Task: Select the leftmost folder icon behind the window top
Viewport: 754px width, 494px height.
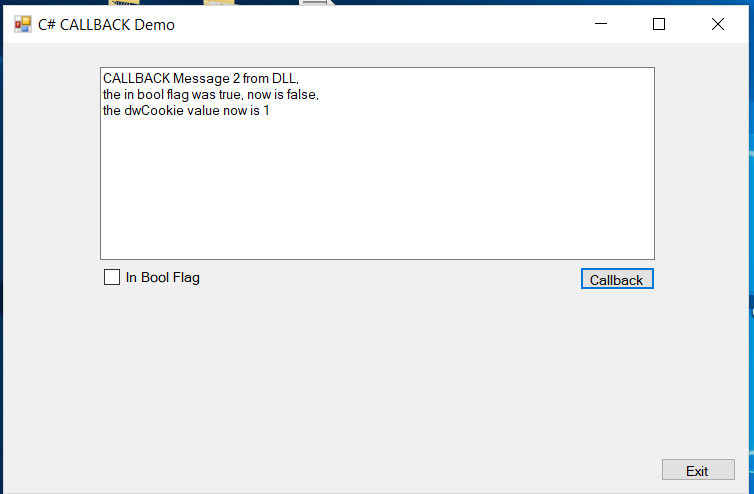Action: pos(124,2)
